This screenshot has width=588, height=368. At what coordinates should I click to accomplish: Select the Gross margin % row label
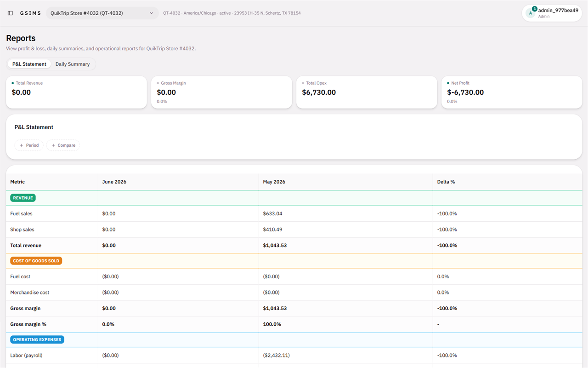(x=28, y=324)
